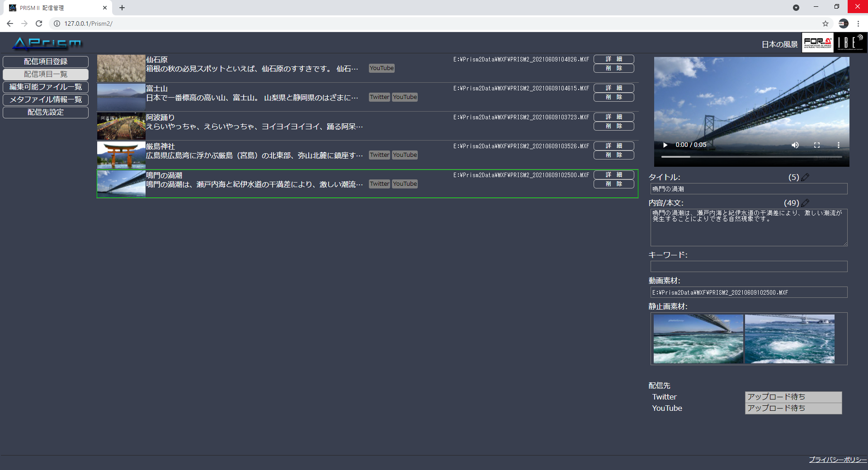Delete the 阿波踊り entry with 削除
Screen dimensions: 868x470
(x=613, y=126)
